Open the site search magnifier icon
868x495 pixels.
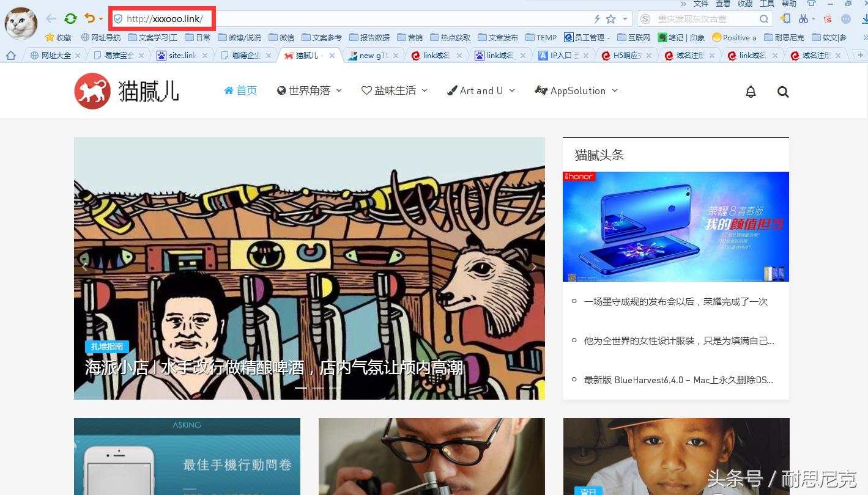(x=783, y=92)
